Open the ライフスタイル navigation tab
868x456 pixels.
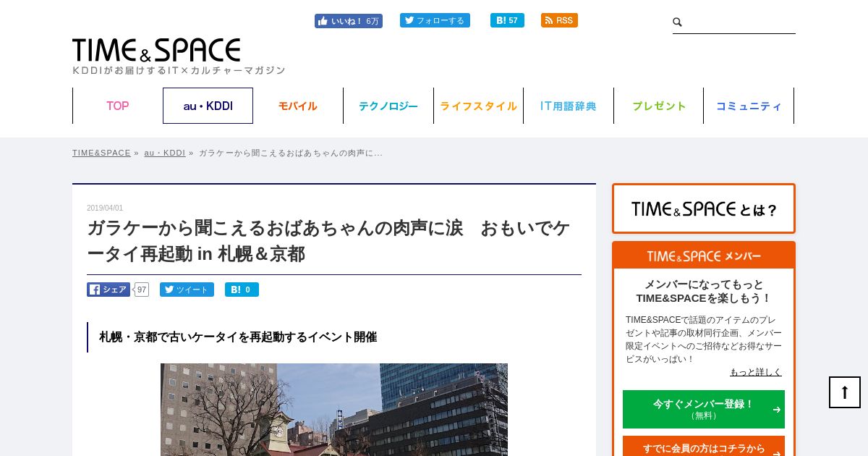click(x=478, y=106)
